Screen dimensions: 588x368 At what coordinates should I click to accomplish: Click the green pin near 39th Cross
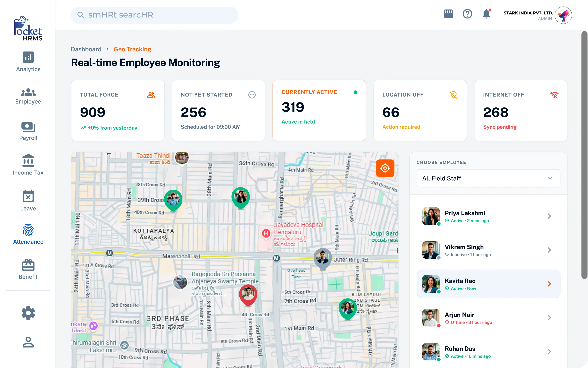(173, 200)
